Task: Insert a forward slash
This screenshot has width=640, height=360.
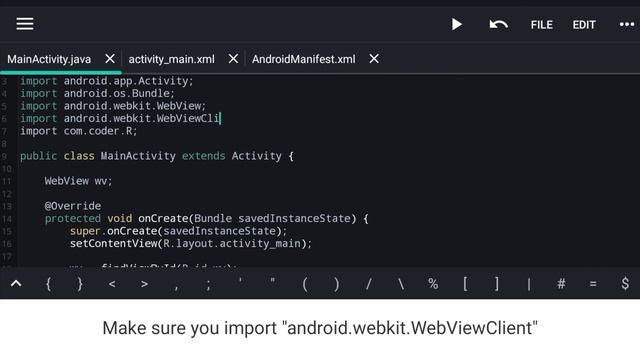Action: [x=369, y=284]
